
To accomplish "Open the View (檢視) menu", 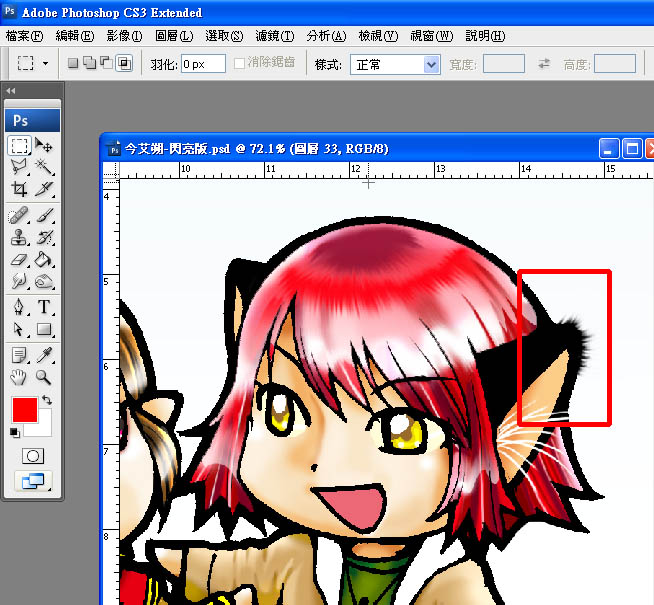I will coord(378,36).
